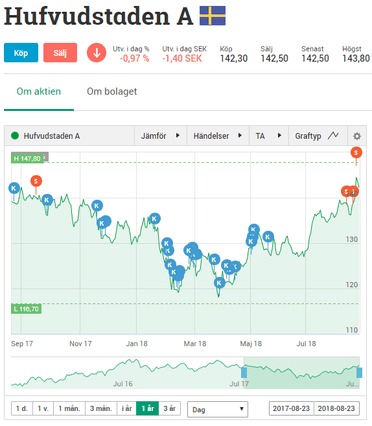The width and height of the screenshot is (372, 426).
Task: Click the Swedish flag icon
Action: click(x=213, y=16)
